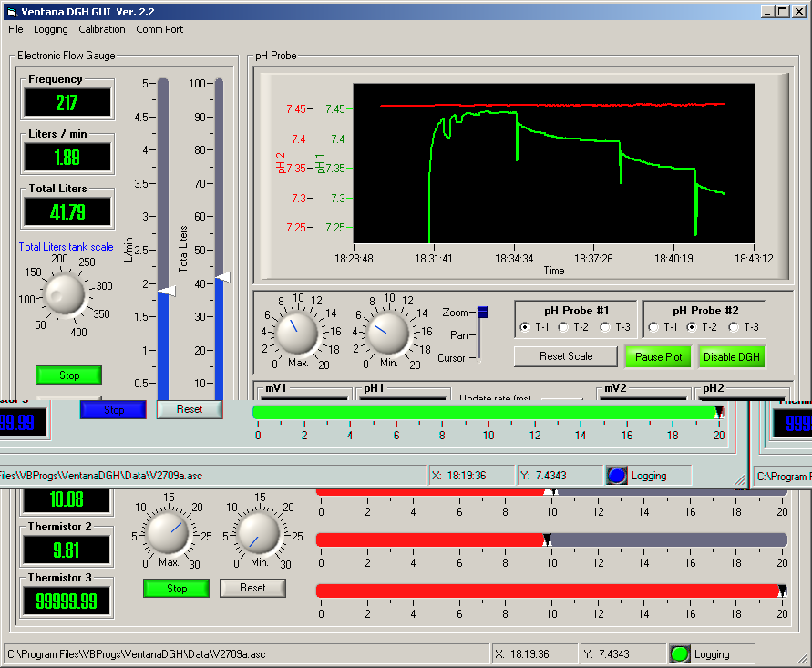Viewport: 812px width, 668px height.
Task: Click the Zoom/Pan/Cursor slider handle
Action: coord(482,312)
